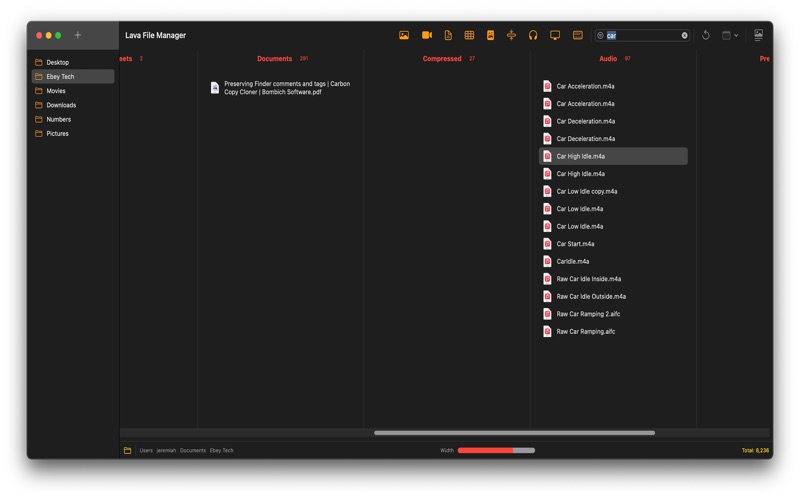Select the Car Start.m4a file

[575, 244]
